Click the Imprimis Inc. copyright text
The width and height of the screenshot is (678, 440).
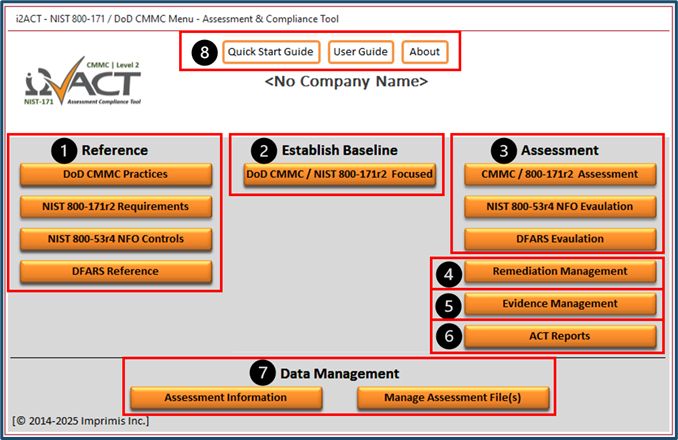click(80, 421)
